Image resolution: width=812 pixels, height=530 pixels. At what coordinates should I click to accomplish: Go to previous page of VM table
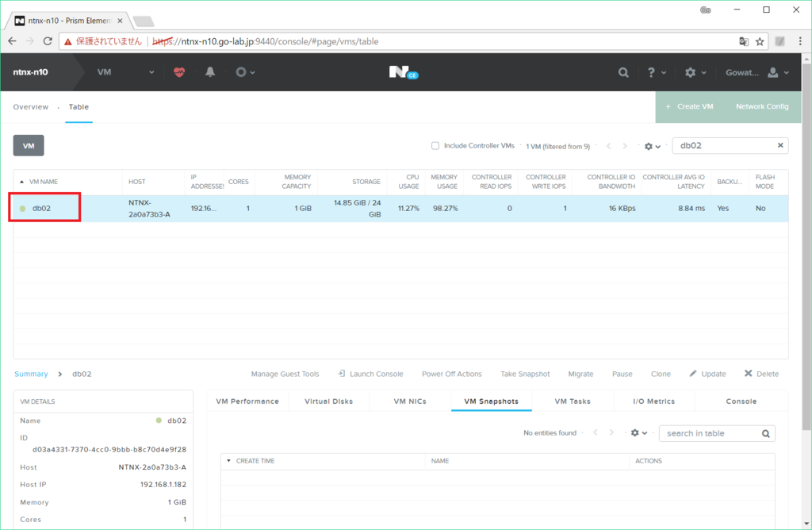(608, 146)
